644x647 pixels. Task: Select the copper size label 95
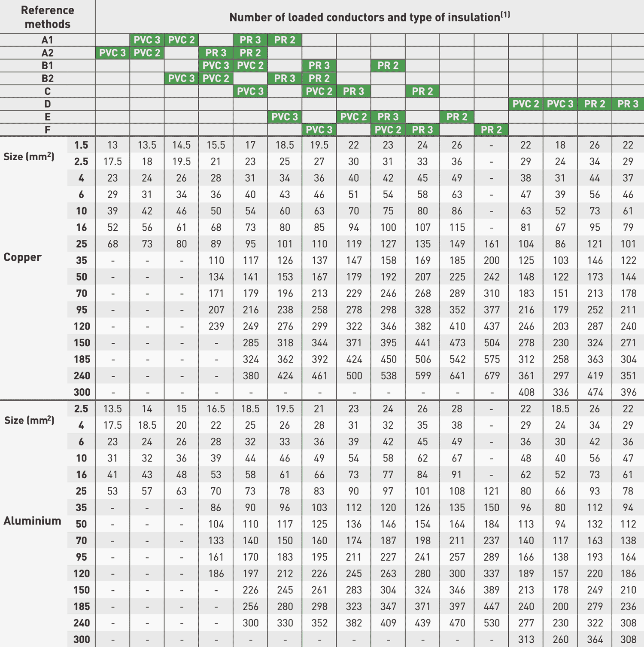tap(81, 310)
